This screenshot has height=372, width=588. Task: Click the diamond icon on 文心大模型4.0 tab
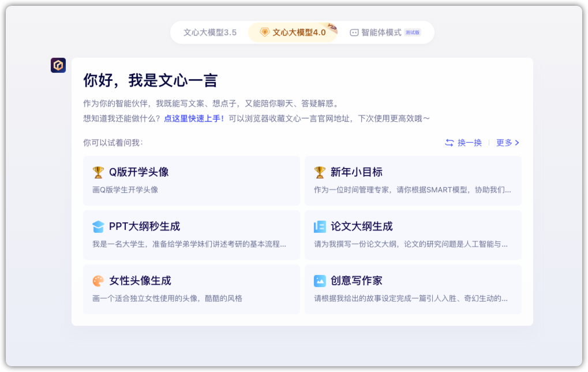coord(264,32)
